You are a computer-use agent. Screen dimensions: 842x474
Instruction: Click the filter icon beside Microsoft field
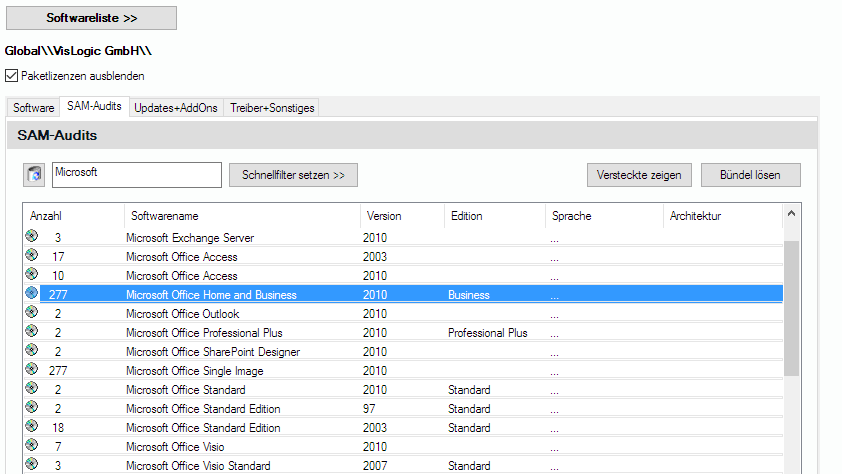[34, 175]
